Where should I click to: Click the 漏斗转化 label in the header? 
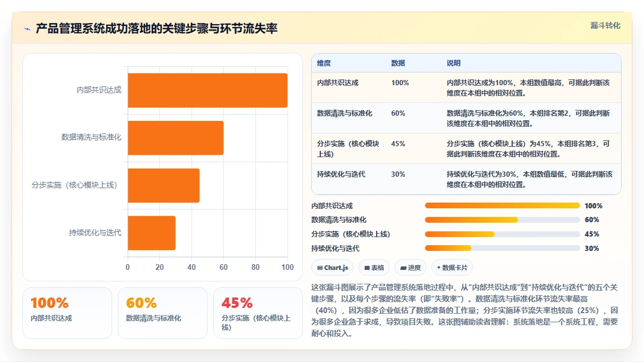tap(605, 25)
